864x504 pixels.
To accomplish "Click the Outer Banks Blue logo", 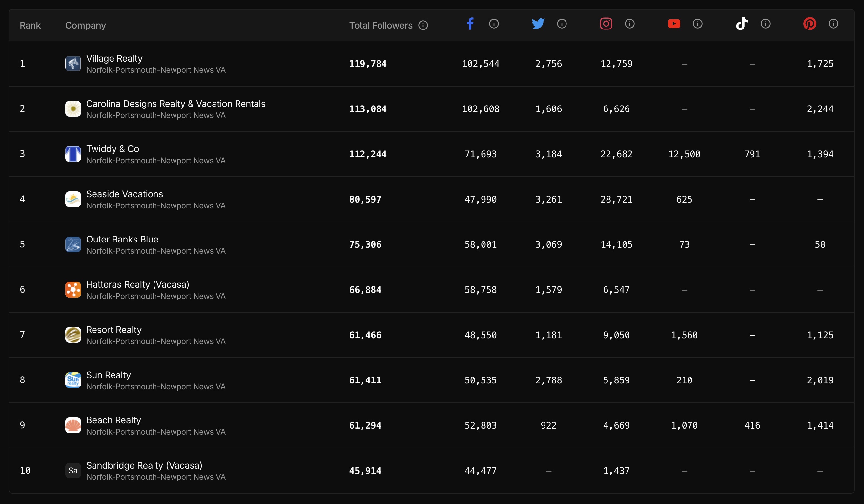I will (73, 245).
